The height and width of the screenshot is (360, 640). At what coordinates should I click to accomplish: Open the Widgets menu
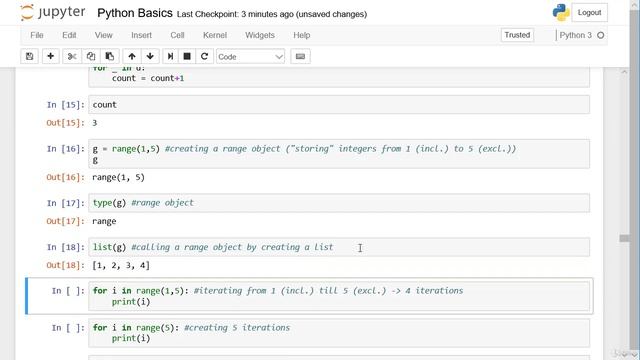(x=260, y=35)
